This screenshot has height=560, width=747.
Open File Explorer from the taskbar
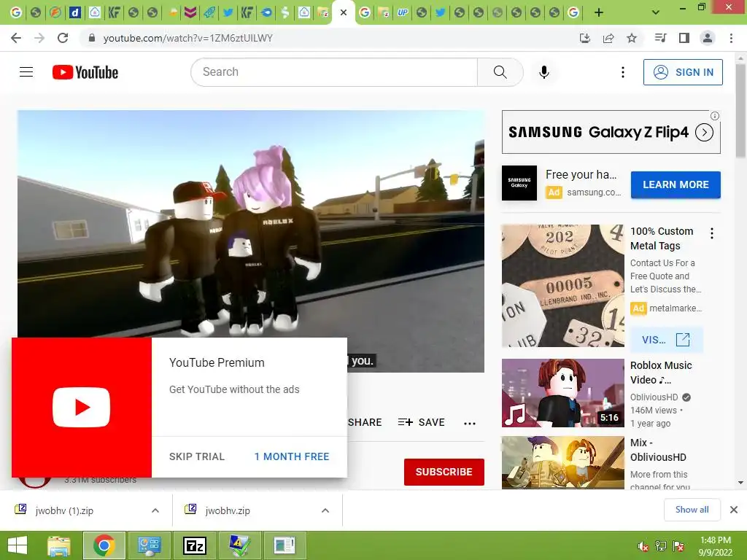click(x=59, y=545)
